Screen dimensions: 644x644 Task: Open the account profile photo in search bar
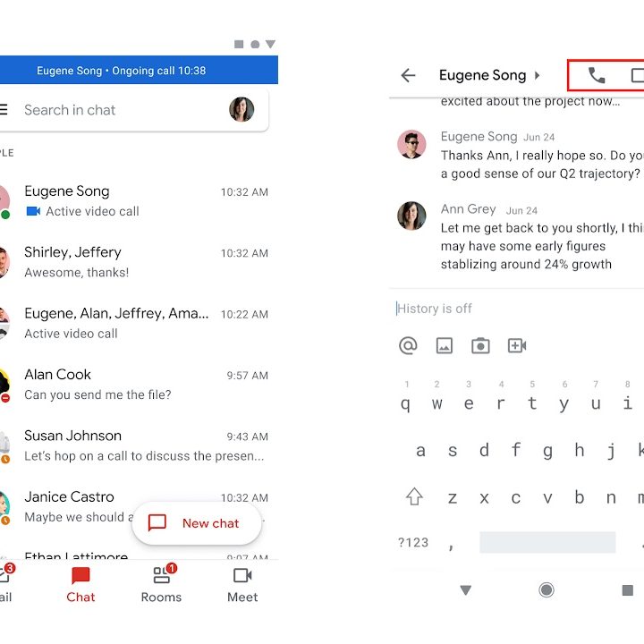pyautogui.click(x=241, y=109)
